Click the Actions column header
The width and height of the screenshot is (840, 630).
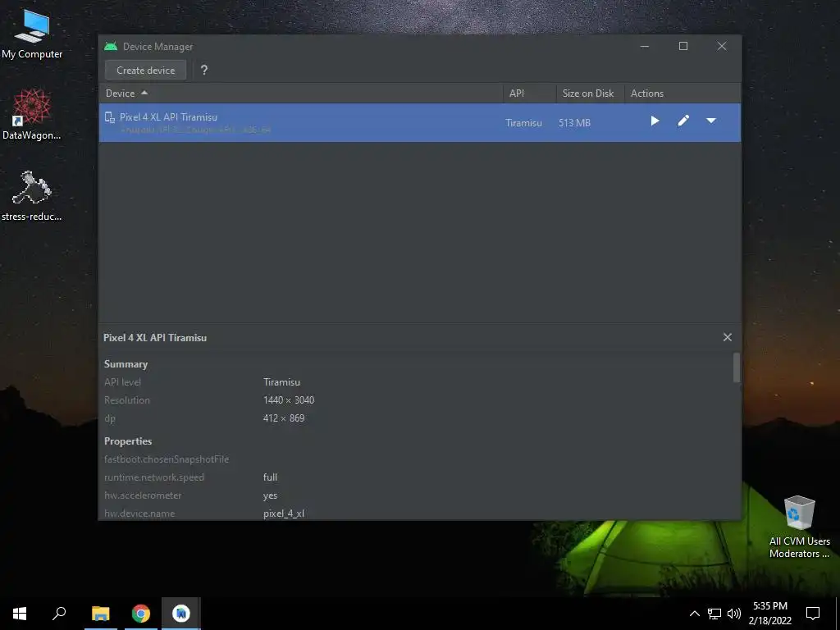(x=683, y=94)
